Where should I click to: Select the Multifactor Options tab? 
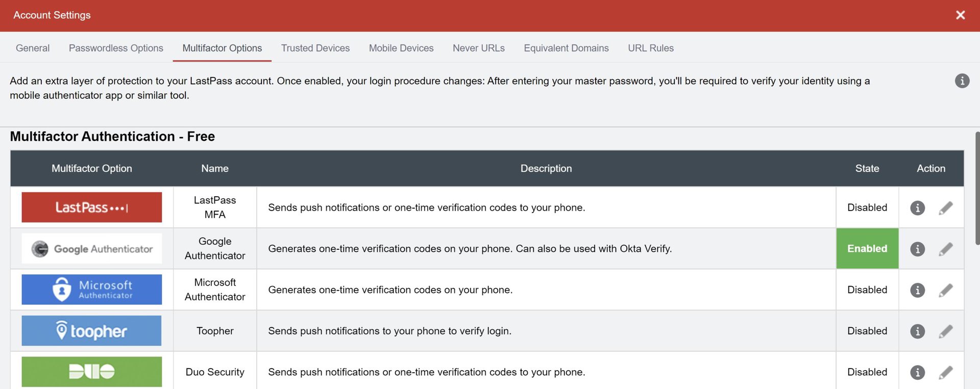[x=222, y=48]
